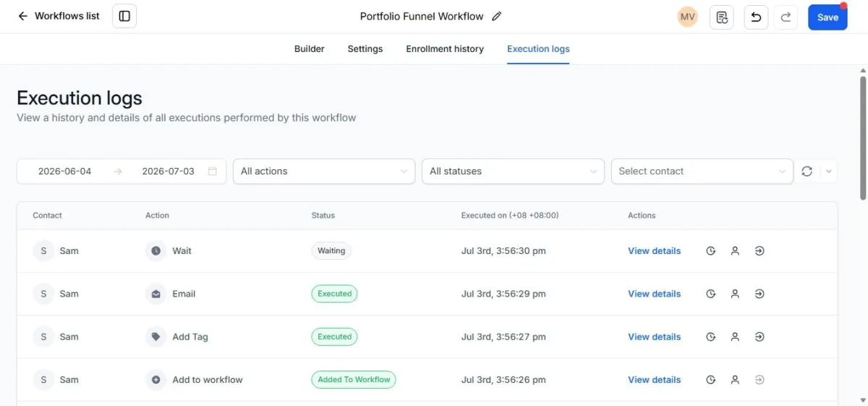Click timestamp Jul 3rd, 3:56:26 pm
Screen dimensions: 868x406
(x=503, y=379)
